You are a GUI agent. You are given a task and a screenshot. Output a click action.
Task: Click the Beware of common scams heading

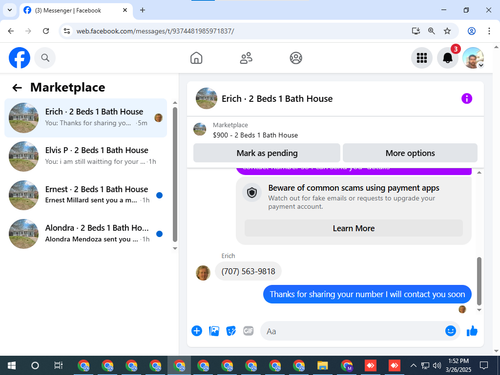click(354, 188)
